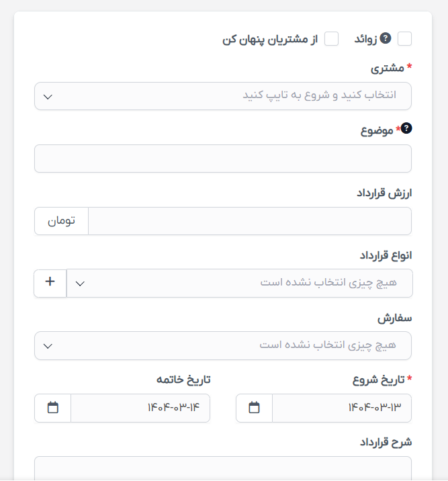Click the تاریخ شروع date field
Image resolution: width=448 pixels, height=481 pixels.
pos(342,408)
